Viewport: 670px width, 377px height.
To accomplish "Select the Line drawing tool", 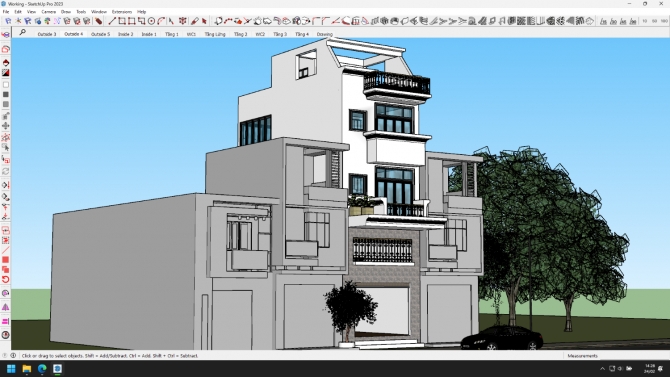I will (x=112, y=21).
